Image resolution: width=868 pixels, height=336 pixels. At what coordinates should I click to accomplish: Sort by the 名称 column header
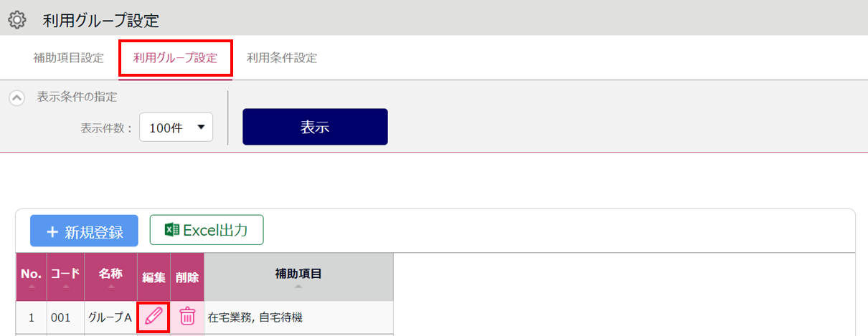pyautogui.click(x=110, y=277)
